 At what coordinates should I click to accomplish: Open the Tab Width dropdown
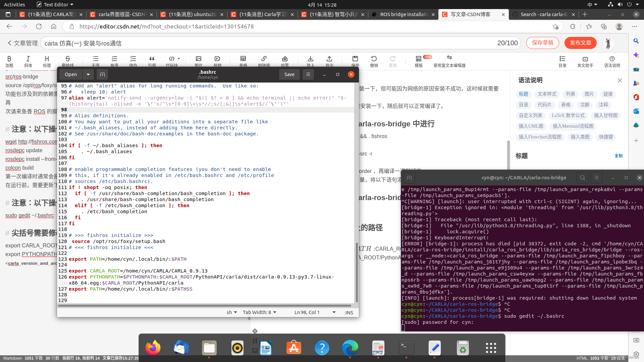pos(260,312)
